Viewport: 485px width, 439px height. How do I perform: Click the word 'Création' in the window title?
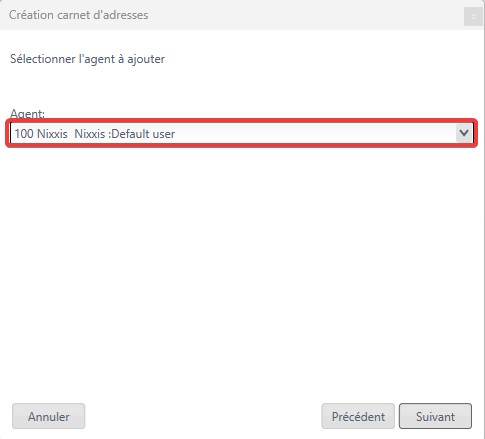31,15
